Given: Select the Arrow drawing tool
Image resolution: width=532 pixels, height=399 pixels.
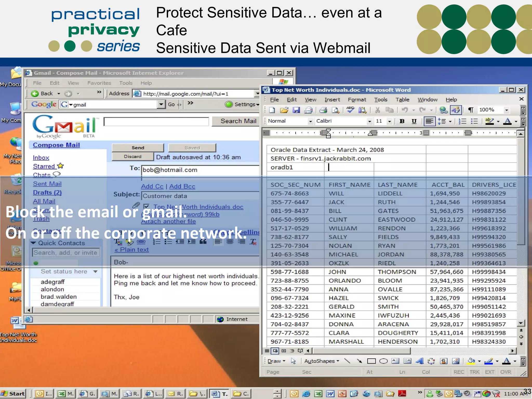Looking at the screenshot, I should (x=359, y=361).
